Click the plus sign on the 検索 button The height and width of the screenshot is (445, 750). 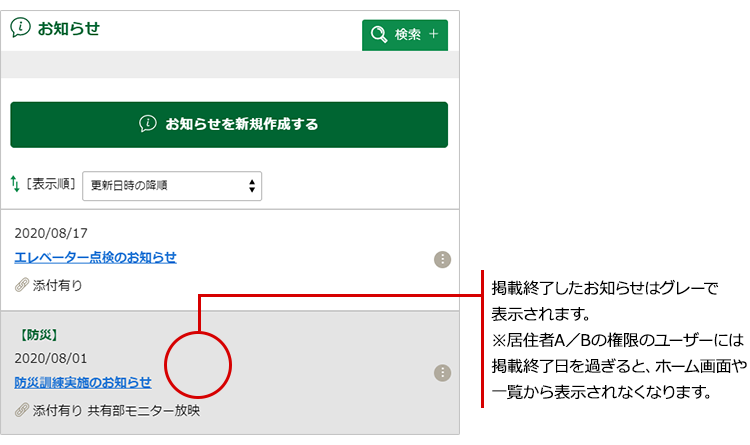click(x=433, y=35)
